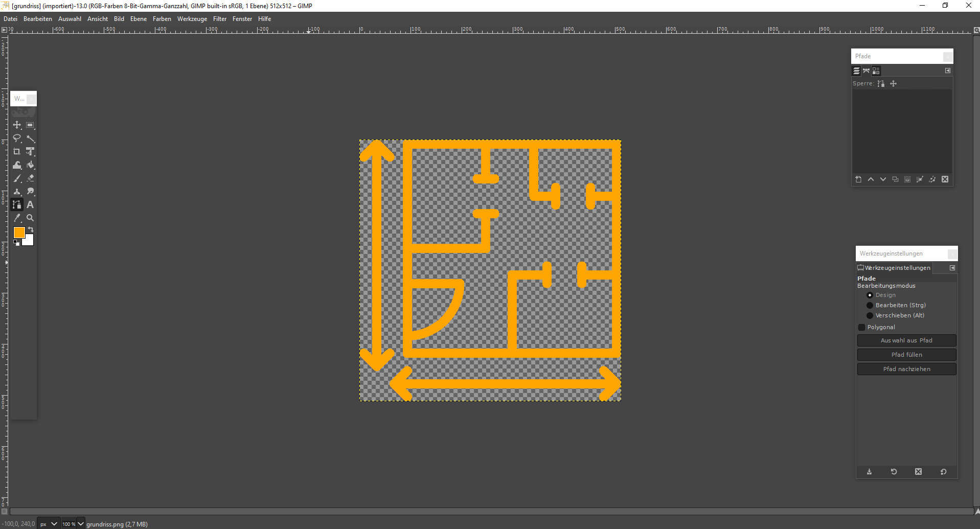
Task: Open the Pfade panel configuration menu
Action: pos(948,71)
